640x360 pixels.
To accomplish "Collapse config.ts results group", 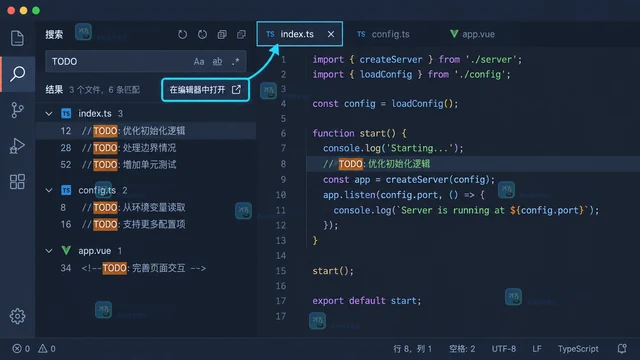I will pos(49,190).
